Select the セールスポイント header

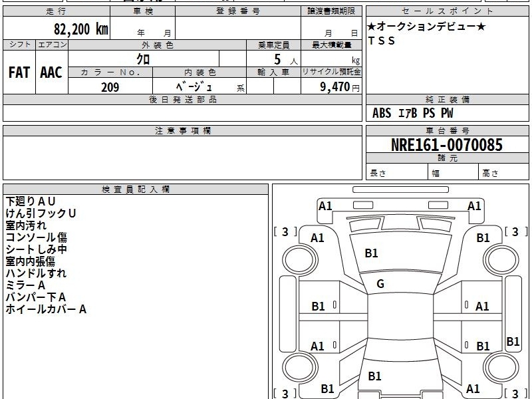pyautogui.click(x=447, y=11)
